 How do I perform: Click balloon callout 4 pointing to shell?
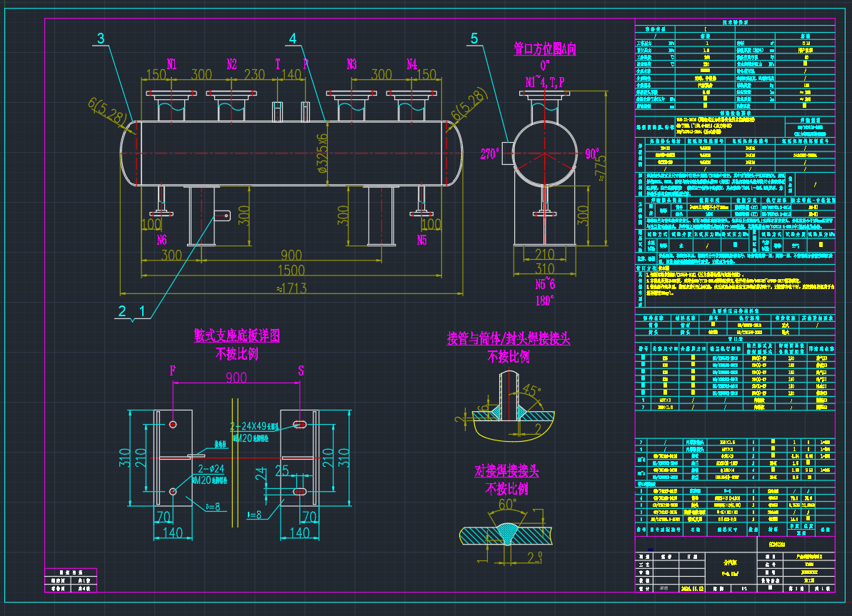(292, 37)
